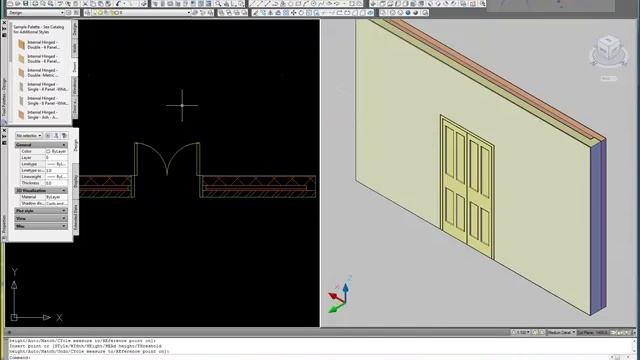This screenshot has width=640, height=360.
Task: Toggle auto-hide on tool palette
Action: (4, 29)
